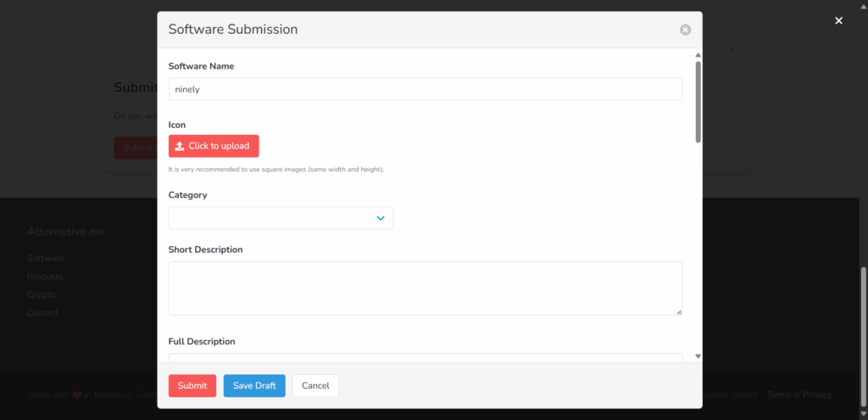The image size is (868, 420).
Task: Click the Save Draft button
Action: 254,386
